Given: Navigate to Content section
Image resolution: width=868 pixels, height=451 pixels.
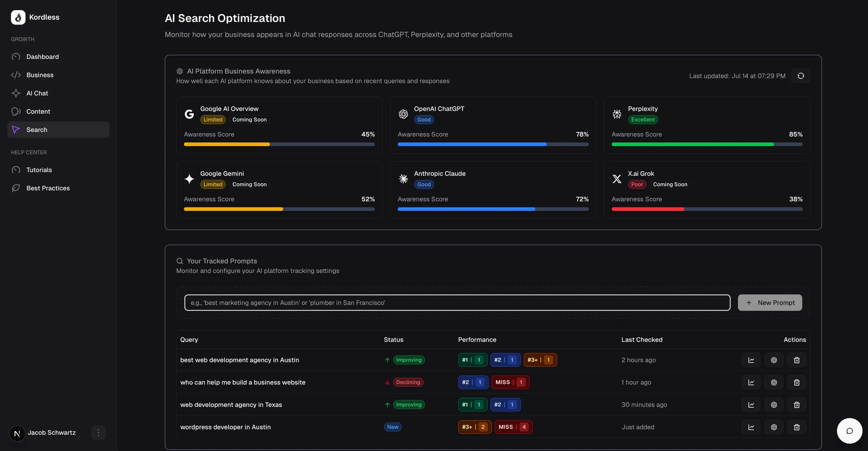Looking at the screenshot, I should (x=38, y=111).
